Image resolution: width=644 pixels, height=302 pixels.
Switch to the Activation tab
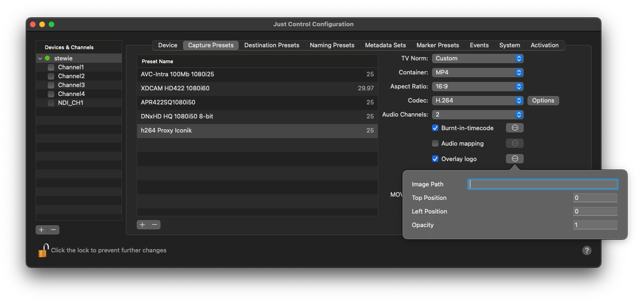(x=544, y=45)
